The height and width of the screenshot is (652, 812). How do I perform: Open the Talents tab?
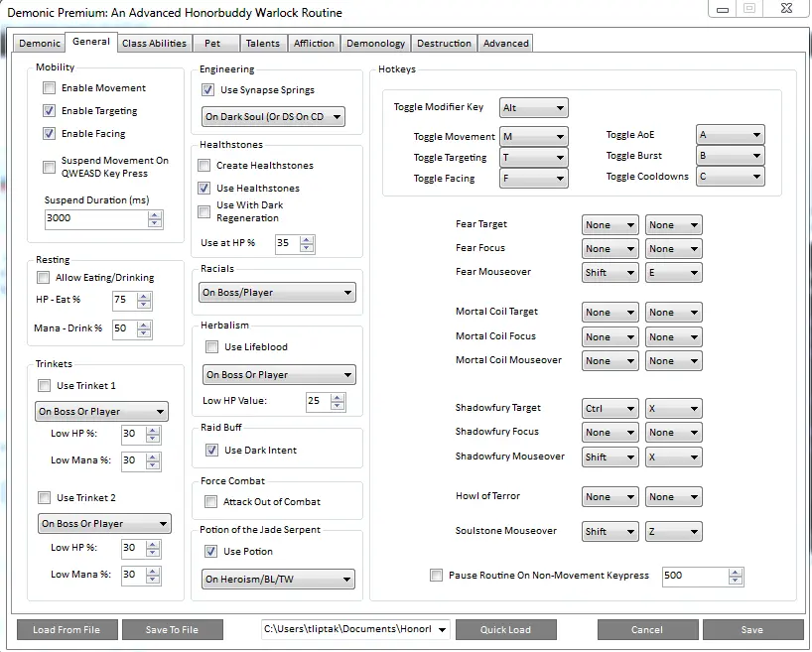click(262, 44)
